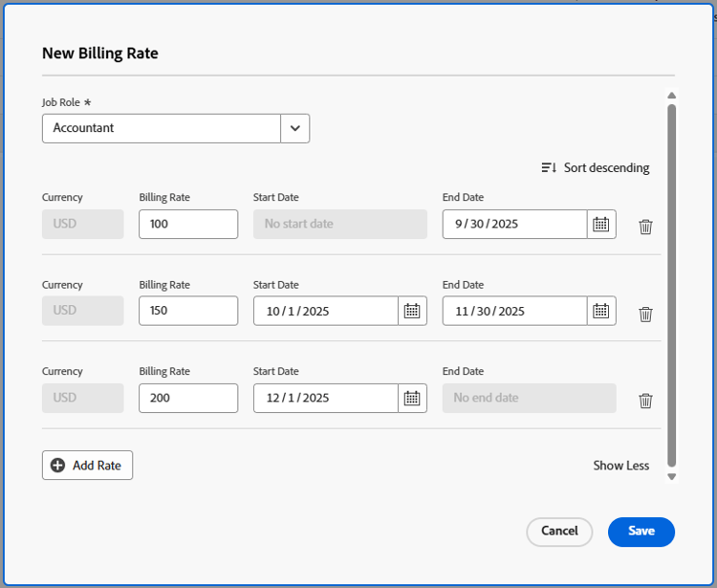Open calendar picker for 9/30/2025 end date
This screenshot has height=588, width=717.
pyautogui.click(x=600, y=225)
